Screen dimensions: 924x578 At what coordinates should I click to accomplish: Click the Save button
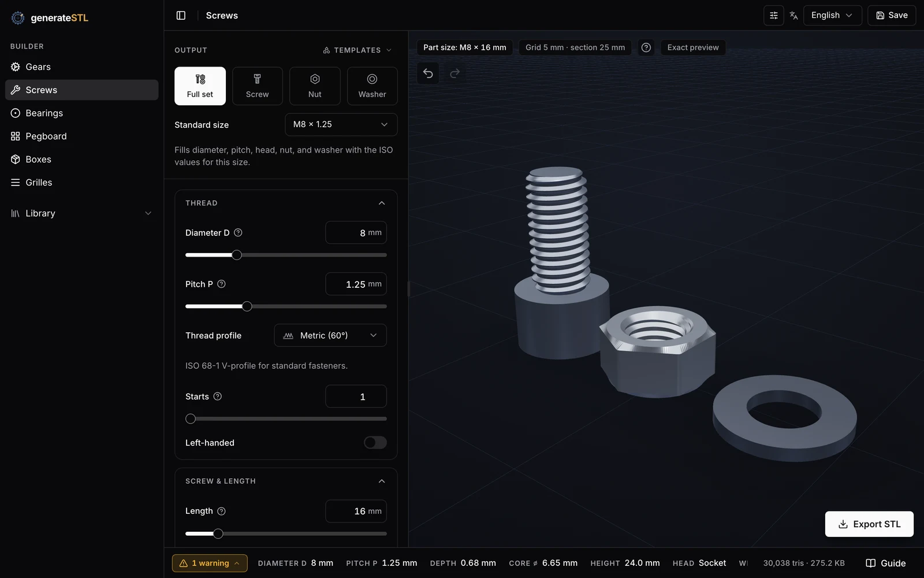[892, 16]
